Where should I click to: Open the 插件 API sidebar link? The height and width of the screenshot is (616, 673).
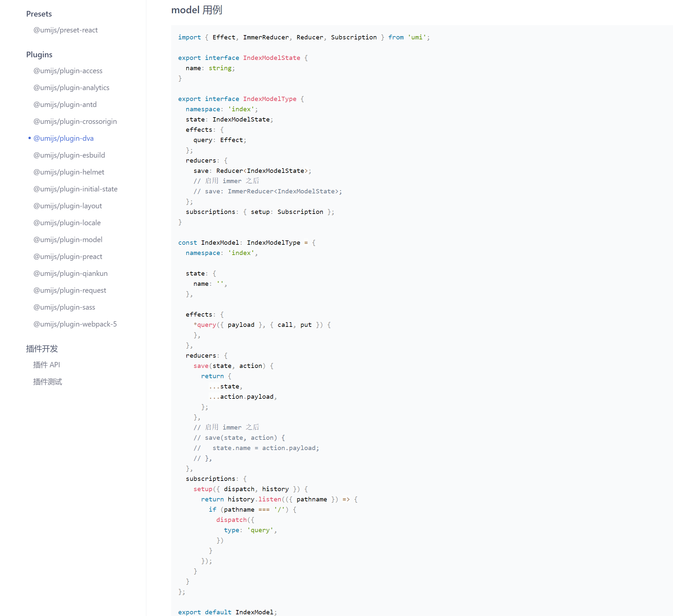pyautogui.click(x=46, y=365)
